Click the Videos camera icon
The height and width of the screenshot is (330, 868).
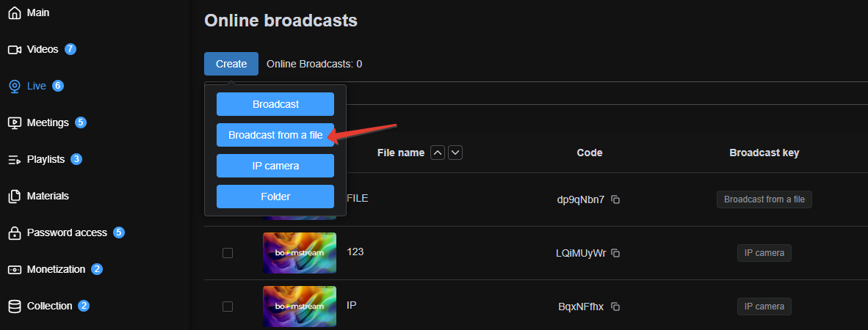click(15, 50)
